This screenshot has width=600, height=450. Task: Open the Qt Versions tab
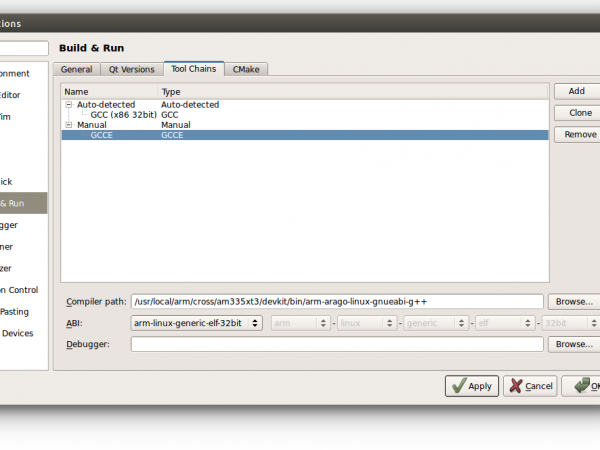click(x=132, y=69)
